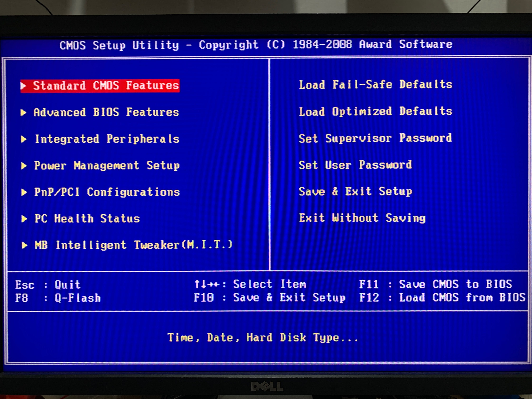The image size is (532, 399).
Task: Choose Load Fail-Safe Defaults
Action: pyautogui.click(x=375, y=85)
